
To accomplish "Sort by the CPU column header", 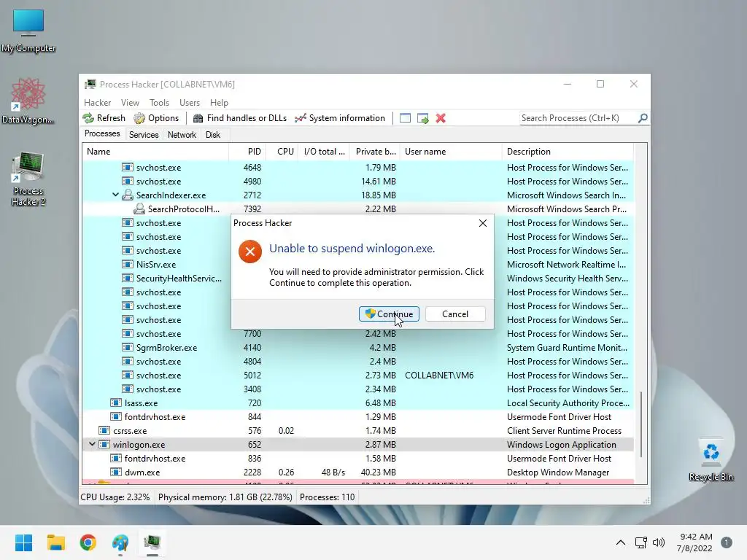I will point(282,152).
